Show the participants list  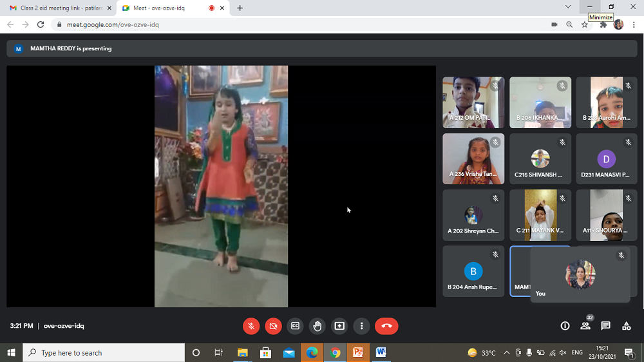pos(585,326)
